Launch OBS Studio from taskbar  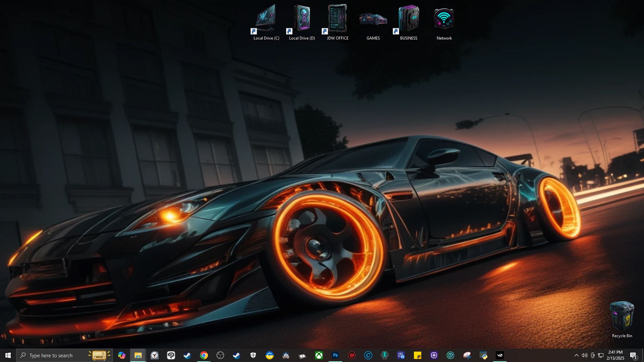click(x=220, y=355)
